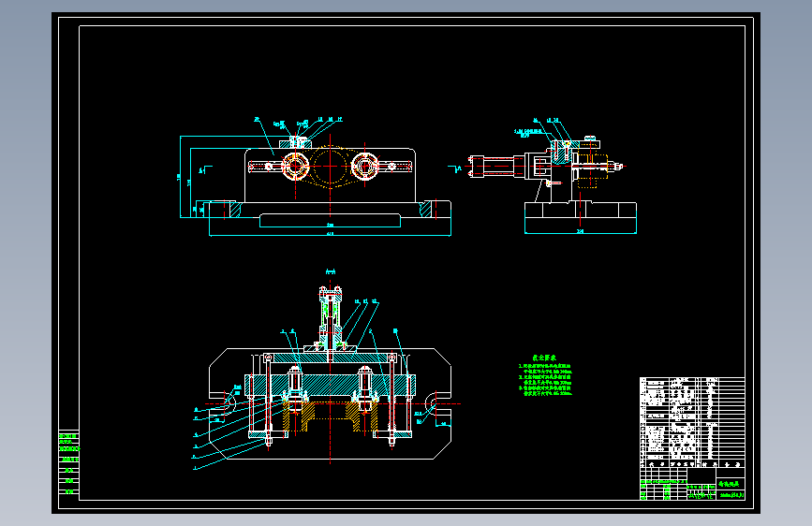Click the A-A section label above bottom view
This screenshot has height=526, width=812.
click(331, 271)
